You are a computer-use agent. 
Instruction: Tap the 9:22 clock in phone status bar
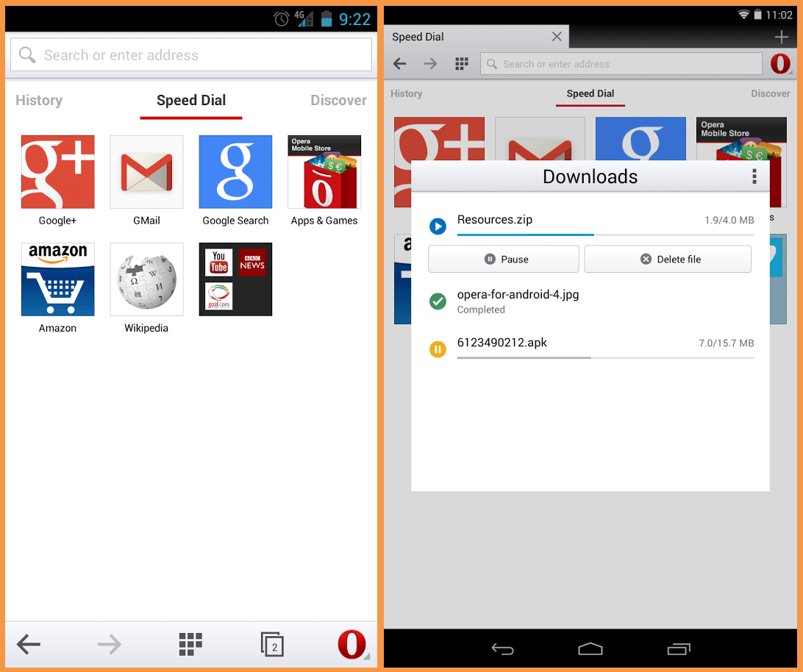point(355,19)
